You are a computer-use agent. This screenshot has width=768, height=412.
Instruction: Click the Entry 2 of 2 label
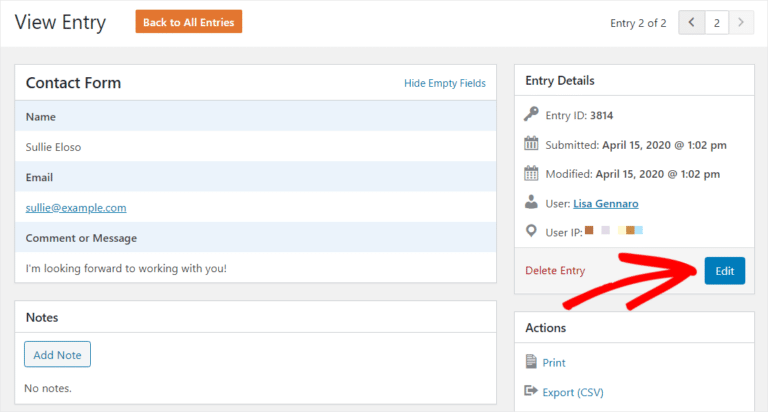tap(638, 23)
